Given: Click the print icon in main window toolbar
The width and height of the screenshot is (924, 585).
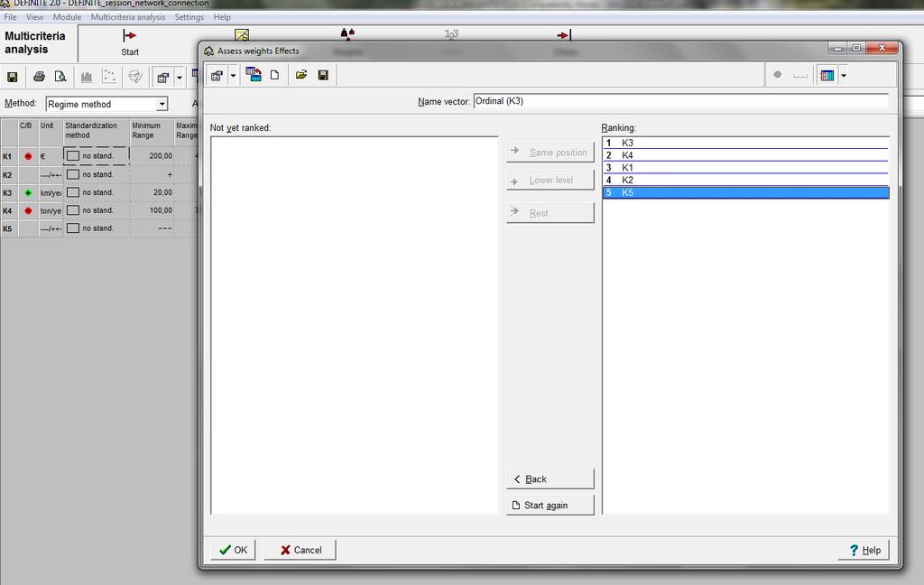Looking at the screenshot, I should point(39,77).
